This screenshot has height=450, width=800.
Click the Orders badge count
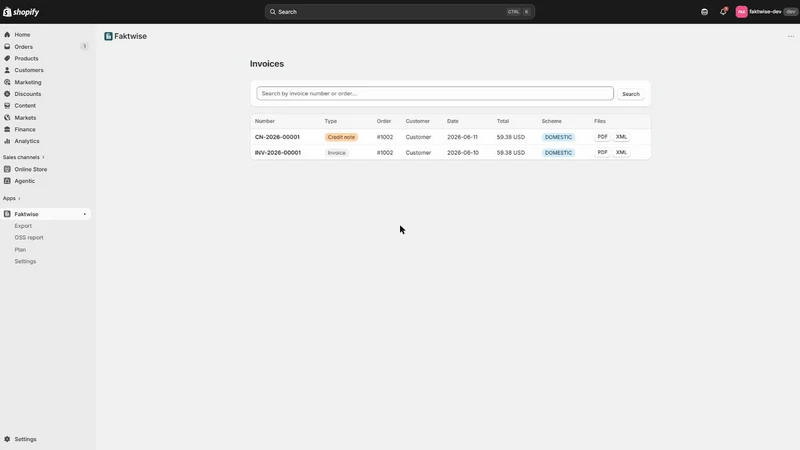click(84, 46)
